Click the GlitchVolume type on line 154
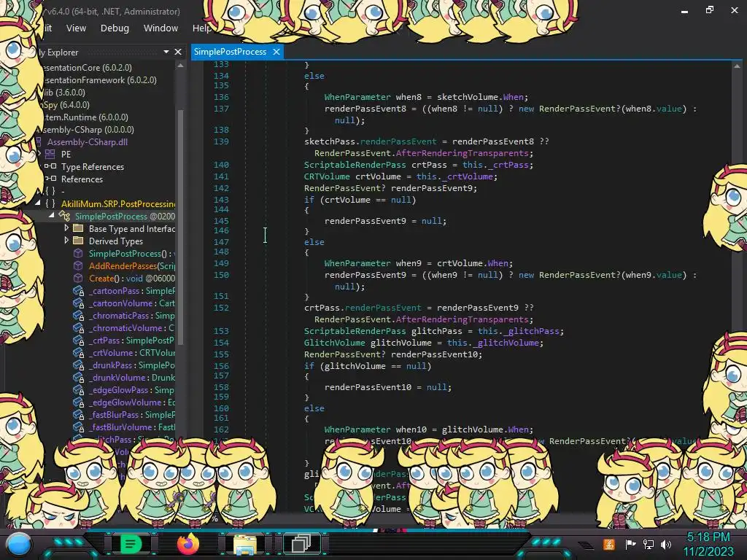This screenshot has height=560, width=747. tap(334, 343)
